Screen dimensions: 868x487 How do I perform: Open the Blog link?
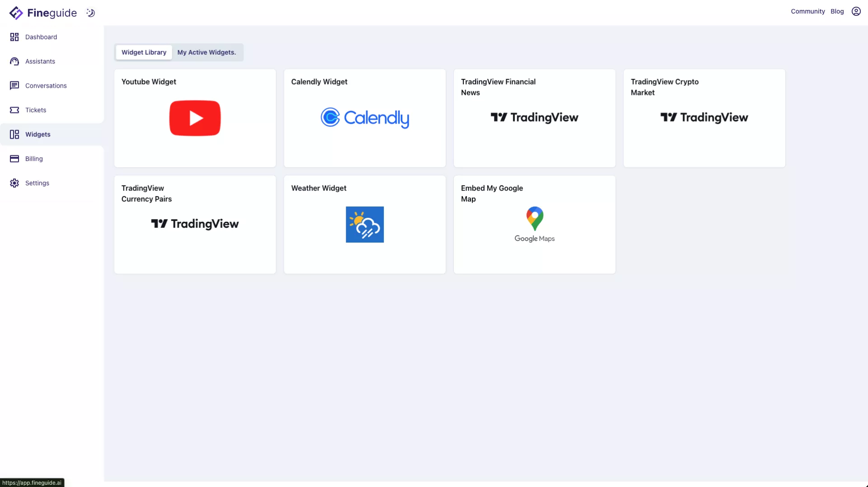pyautogui.click(x=837, y=11)
